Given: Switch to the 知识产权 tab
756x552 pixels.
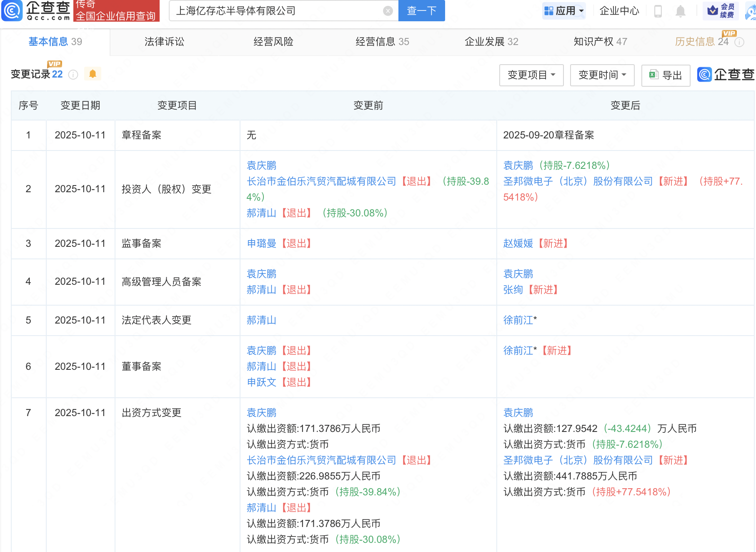Looking at the screenshot, I should point(600,42).
